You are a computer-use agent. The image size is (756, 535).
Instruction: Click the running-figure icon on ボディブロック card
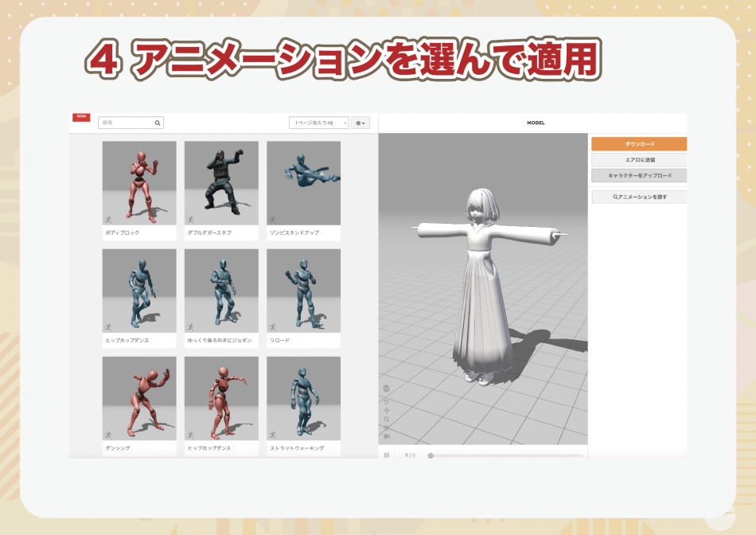pos(108,220)
